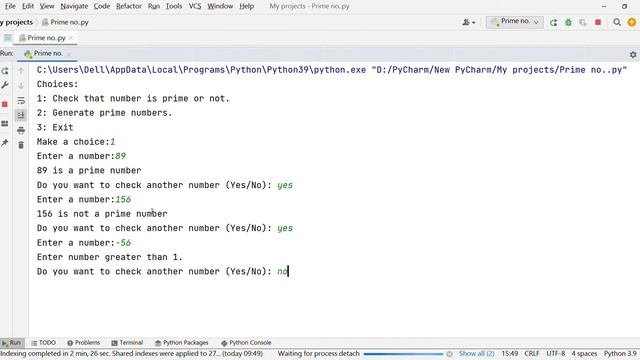640x360 pixels.
Task: Open the Help menu
Action: coord(247,6)
